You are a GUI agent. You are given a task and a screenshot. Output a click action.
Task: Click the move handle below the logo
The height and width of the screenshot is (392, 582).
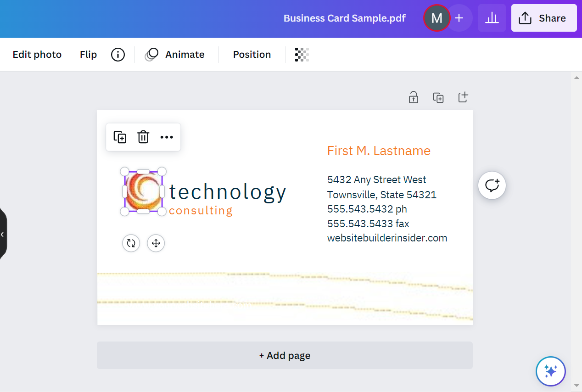pyautogui.click(x=156, y=243)
